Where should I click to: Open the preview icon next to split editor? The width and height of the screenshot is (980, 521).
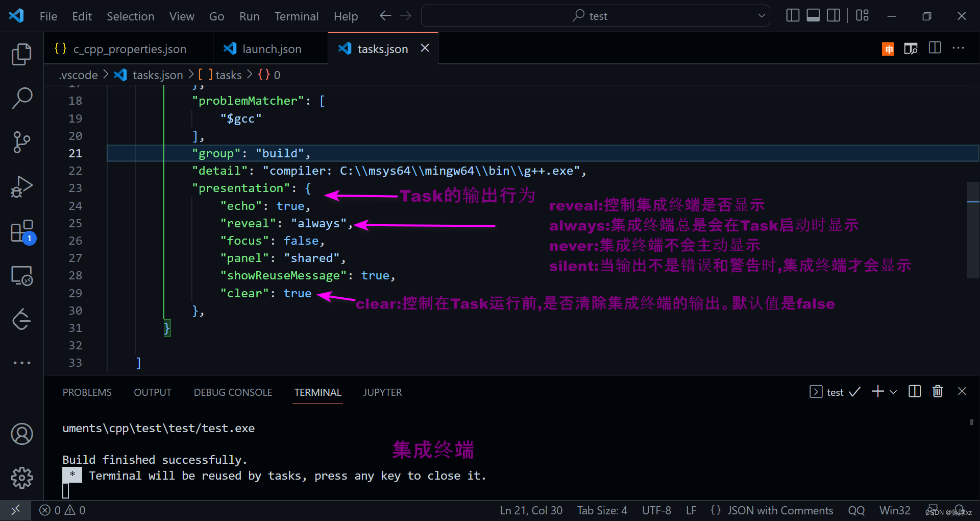911,49
